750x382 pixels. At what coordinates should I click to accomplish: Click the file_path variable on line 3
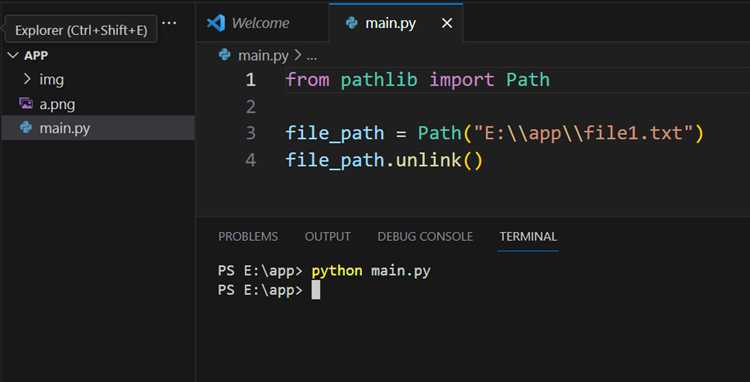tap(335, 133)
